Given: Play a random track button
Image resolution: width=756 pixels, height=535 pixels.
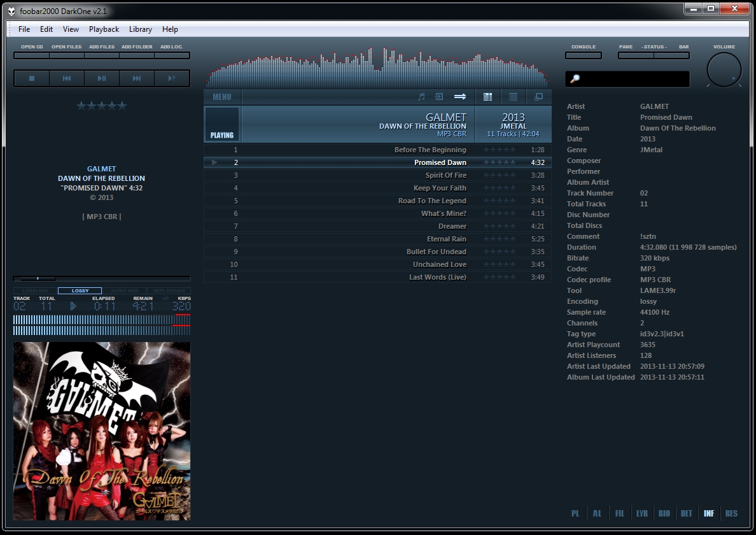Looking at the screenshot, I should click(172, 78).
